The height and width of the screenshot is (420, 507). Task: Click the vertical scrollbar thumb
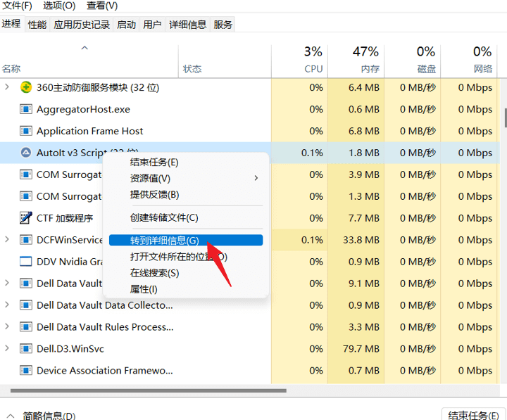pyautogui.click(x=506, y=118)
